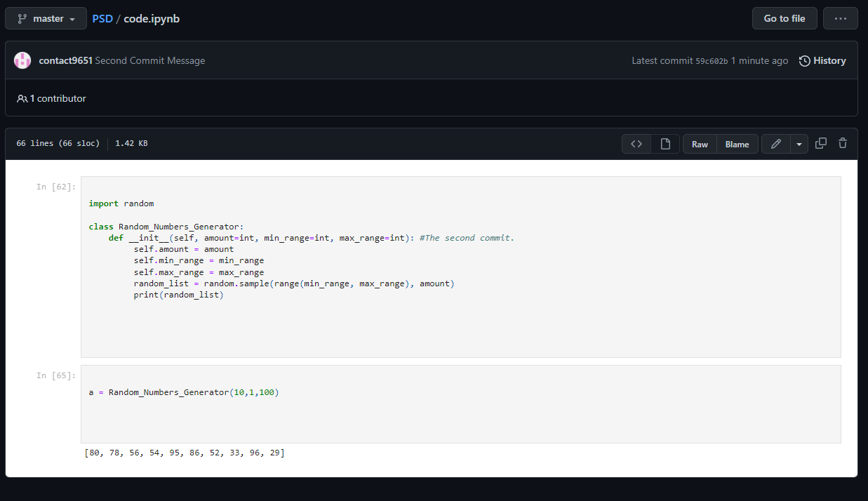Open the Raw file view

pyautogui.click(x=700, y=144)
